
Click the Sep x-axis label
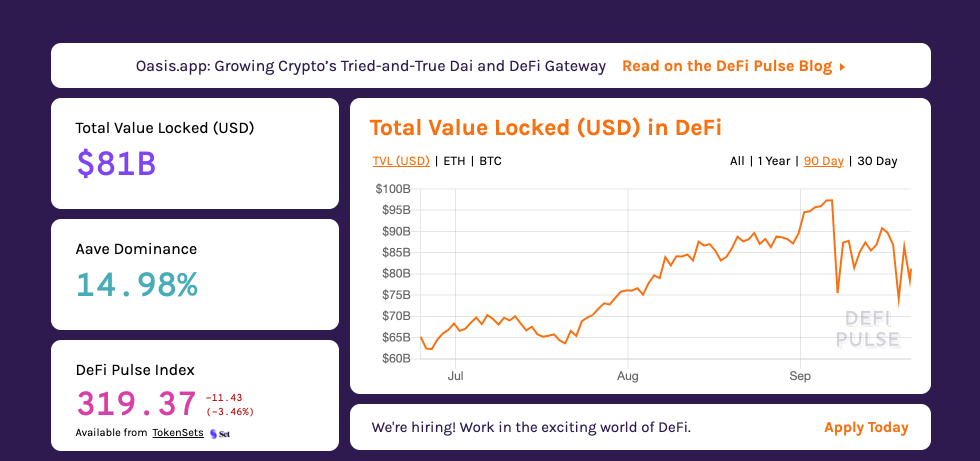[x=800, y=376]
